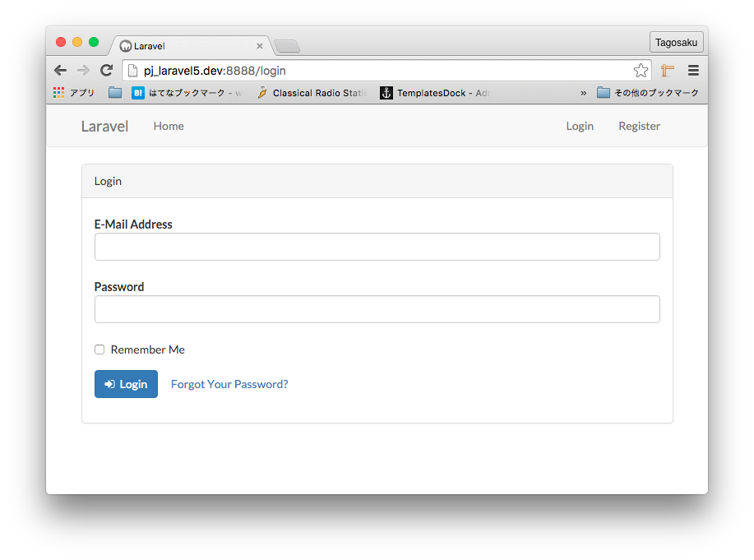
Task: Click the forward navigation arrow
Action: click(83, 70)
